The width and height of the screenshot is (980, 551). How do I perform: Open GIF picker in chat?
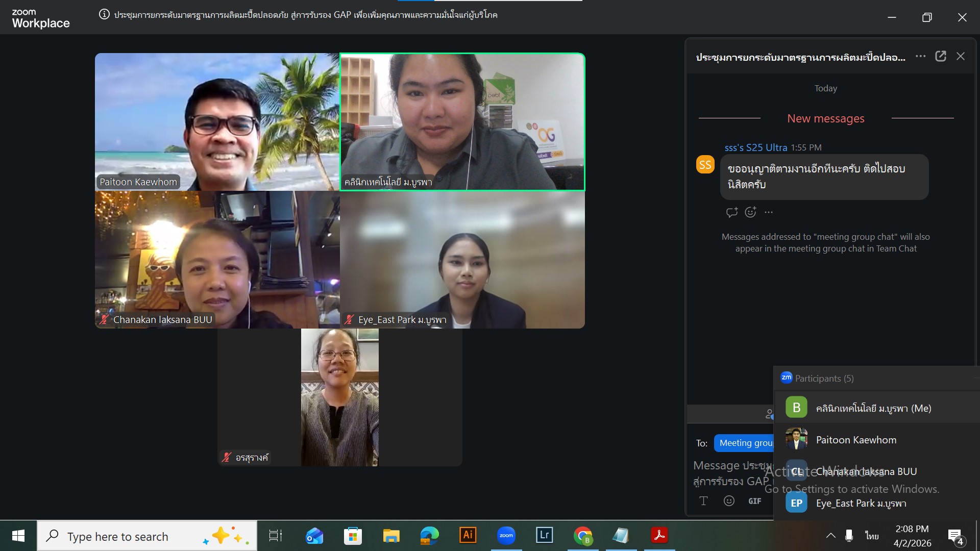pos(754,501)
